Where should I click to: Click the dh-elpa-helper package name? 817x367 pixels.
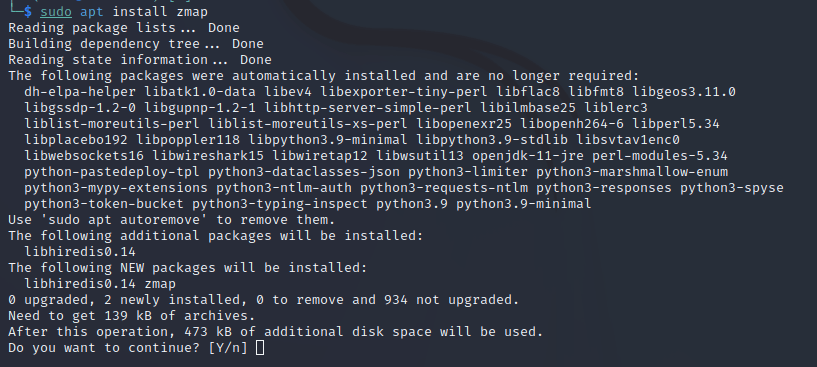point(80,92)
